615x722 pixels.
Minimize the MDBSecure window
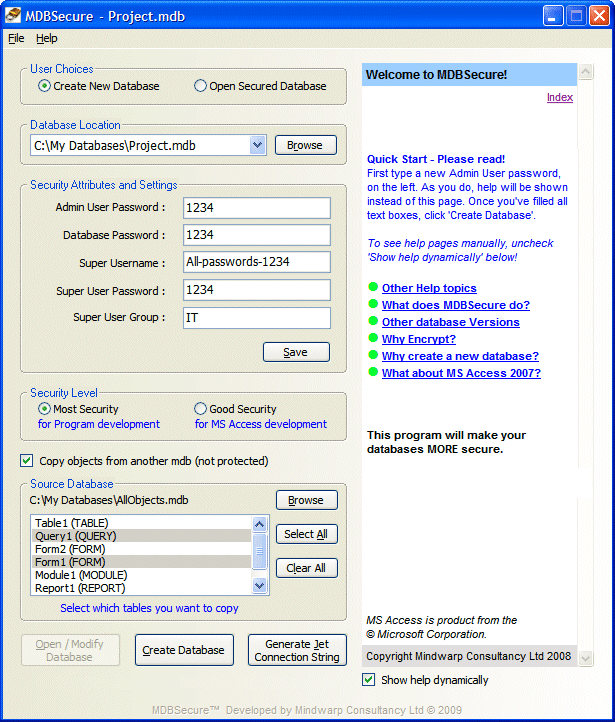click(553, 16)
